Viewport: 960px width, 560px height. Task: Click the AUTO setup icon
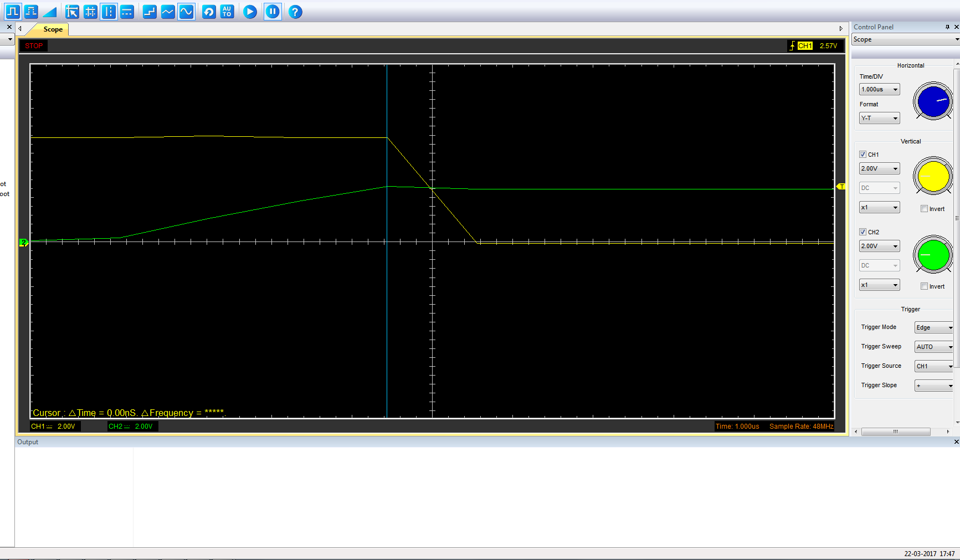point(227,12)
